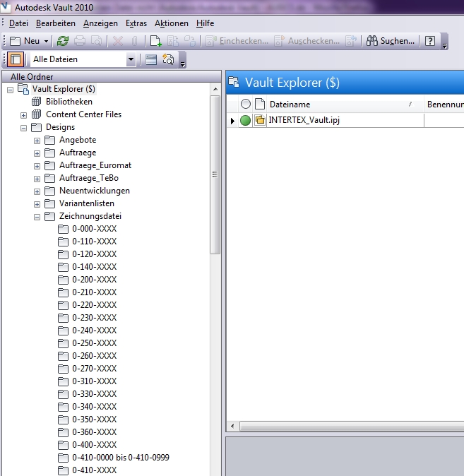Select the 0-230-XXXX folder

point(95,318)
